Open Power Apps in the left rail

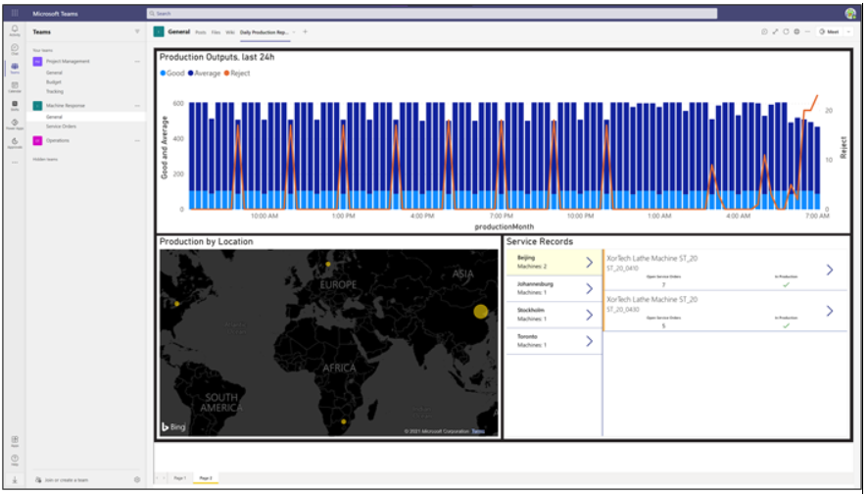[x=14, y=124]
